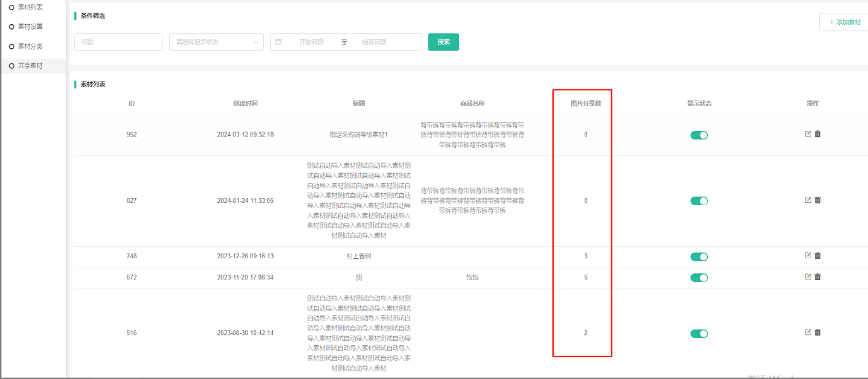
Task: Open the 请选择显示状态 dropdown
Action: tap(216, 42)
